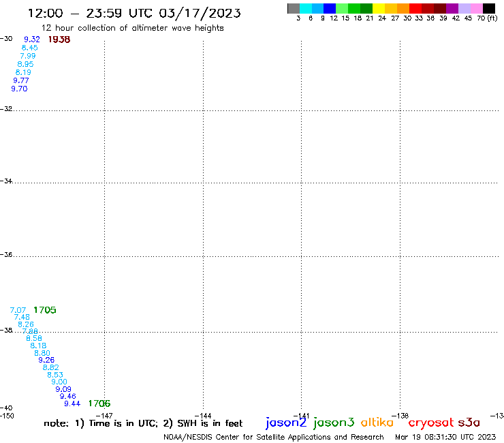The width and height of the screenshot is (504, 443).
Task: Click the '70 (ft)' legend scale label
Action: point(487,18)
